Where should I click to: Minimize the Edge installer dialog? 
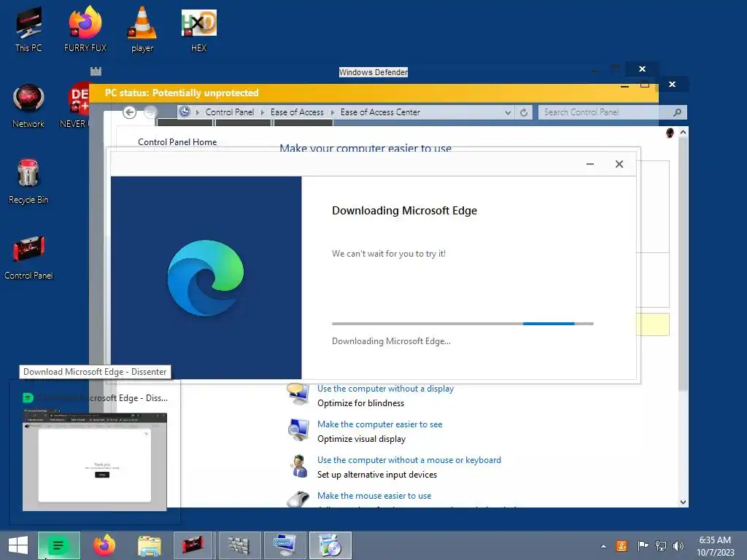pos(589,164)
